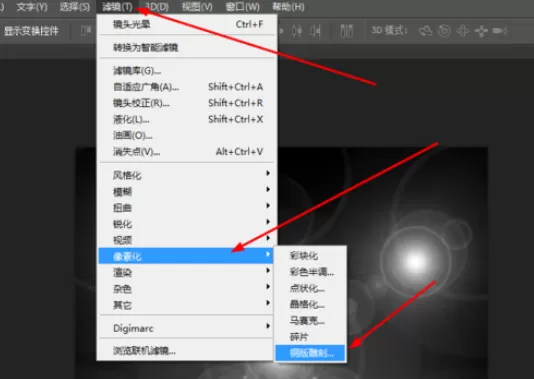Select 点状化... filter
Viewport: 534px width, 379px height.
(311, 288)
